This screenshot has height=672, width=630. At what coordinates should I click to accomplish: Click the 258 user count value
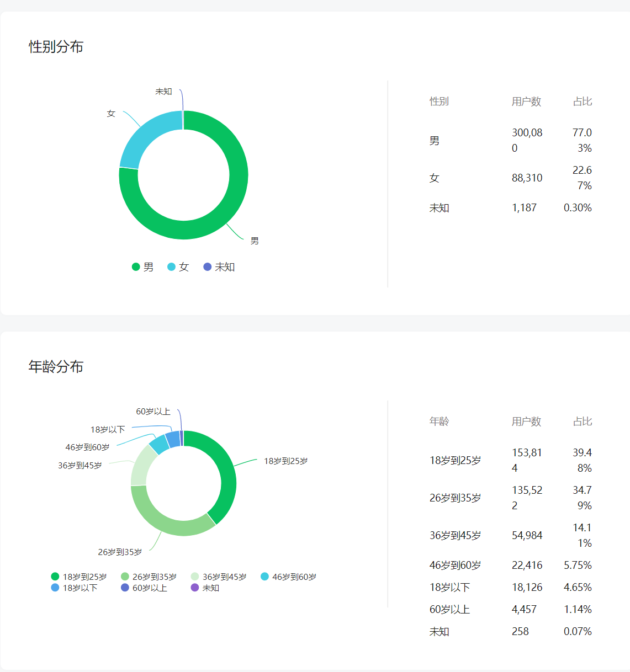click(520, 632)
